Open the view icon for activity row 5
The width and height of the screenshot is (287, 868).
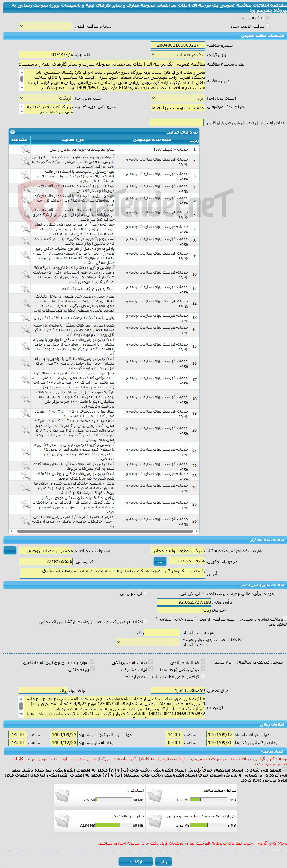[25, 200]
